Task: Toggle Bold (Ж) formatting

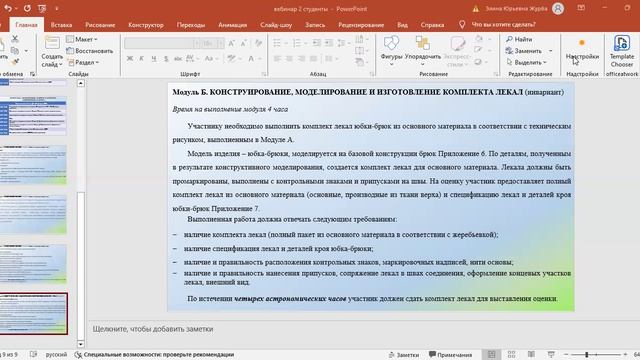Action: pyautogui.click(x=130, y=59)
